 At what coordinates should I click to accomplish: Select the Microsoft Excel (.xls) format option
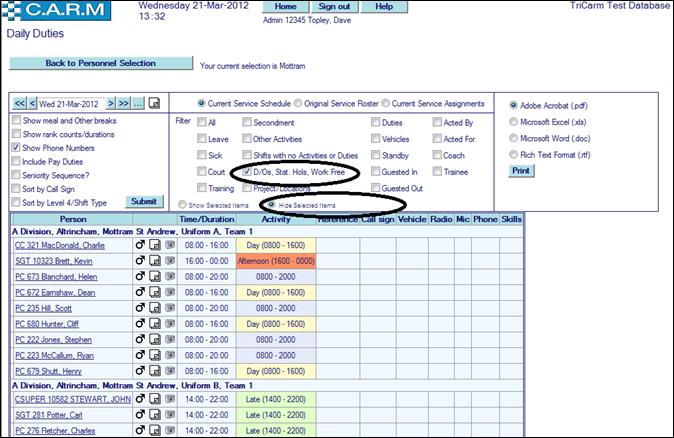point(514,121)
